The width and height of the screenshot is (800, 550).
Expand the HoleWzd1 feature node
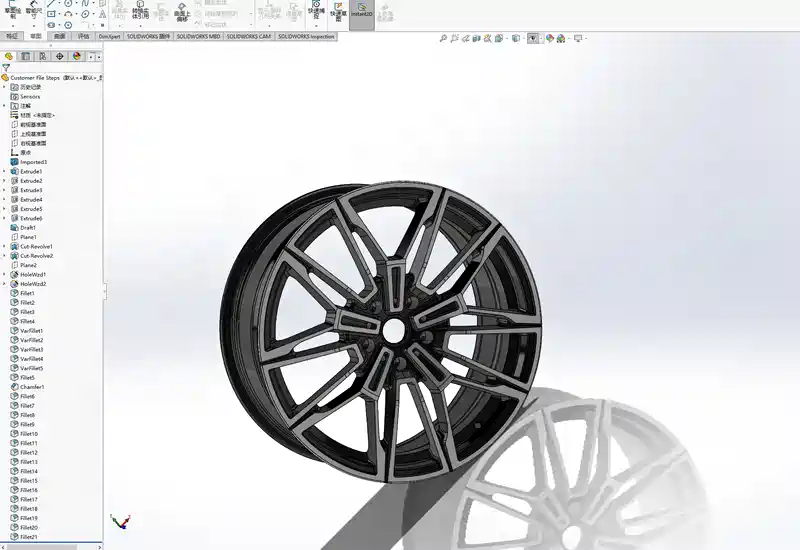click(4, 274)
